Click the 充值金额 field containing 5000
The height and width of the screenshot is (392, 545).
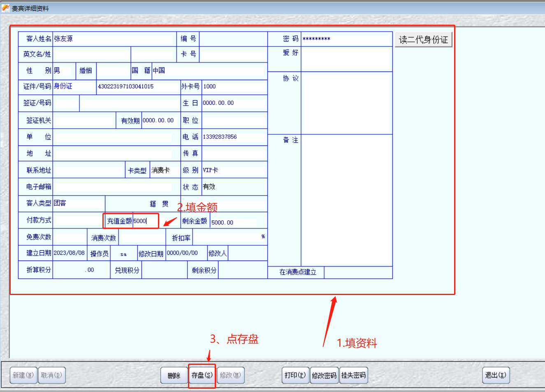[145, 221]
